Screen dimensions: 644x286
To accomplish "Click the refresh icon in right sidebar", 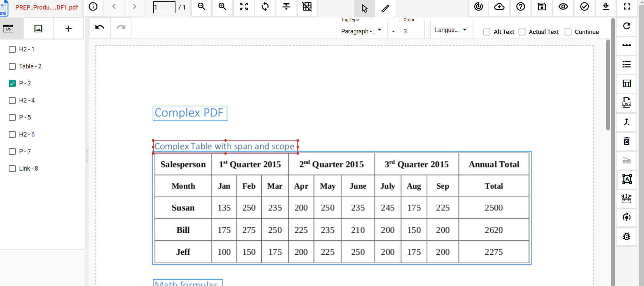I will tap(627, 26).
